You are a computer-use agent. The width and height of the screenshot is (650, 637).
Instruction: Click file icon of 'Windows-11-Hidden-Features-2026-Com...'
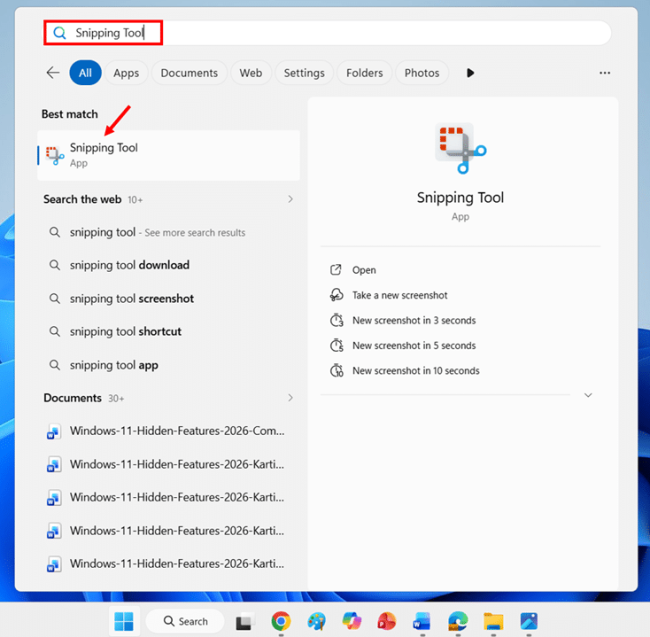[54, 431]
